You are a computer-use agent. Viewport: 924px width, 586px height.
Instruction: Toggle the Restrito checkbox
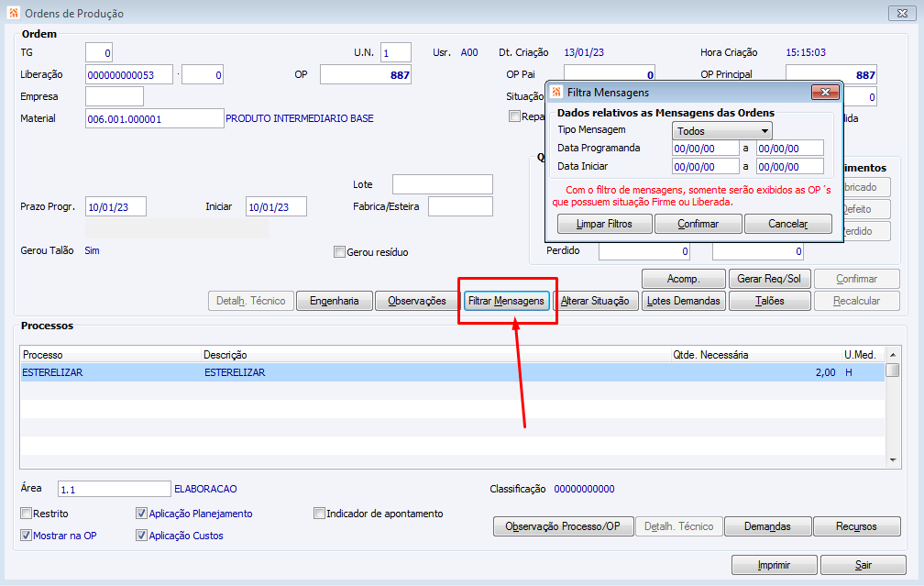click(26, 513)
